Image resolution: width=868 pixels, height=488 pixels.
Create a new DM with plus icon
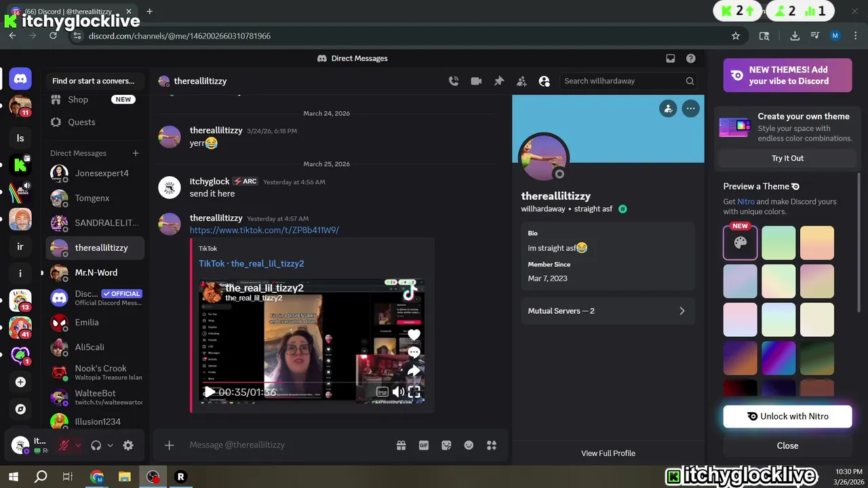(136, 153)
